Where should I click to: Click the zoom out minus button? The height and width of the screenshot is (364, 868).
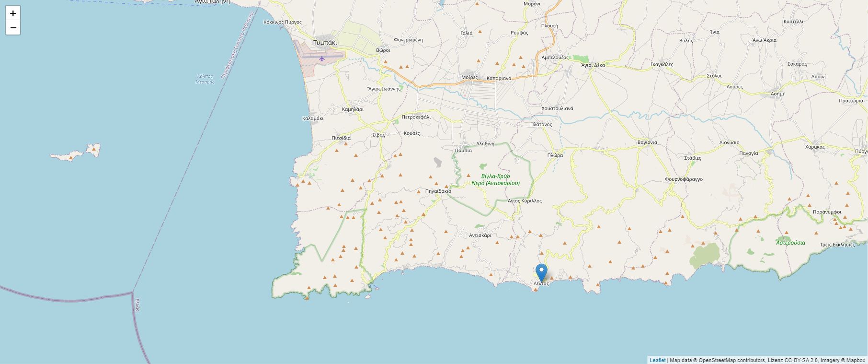tap(13, 28)
